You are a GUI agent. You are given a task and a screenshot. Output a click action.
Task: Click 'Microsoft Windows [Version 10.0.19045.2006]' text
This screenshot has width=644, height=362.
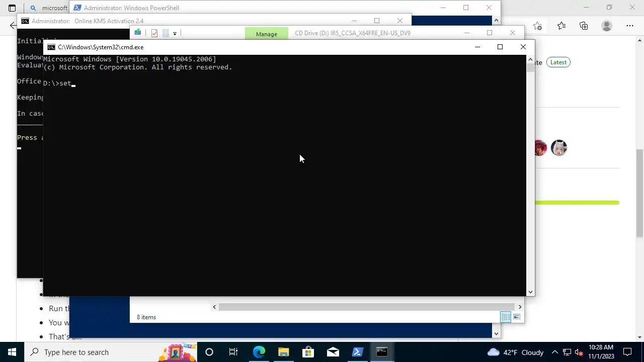[x=130, y=59]
